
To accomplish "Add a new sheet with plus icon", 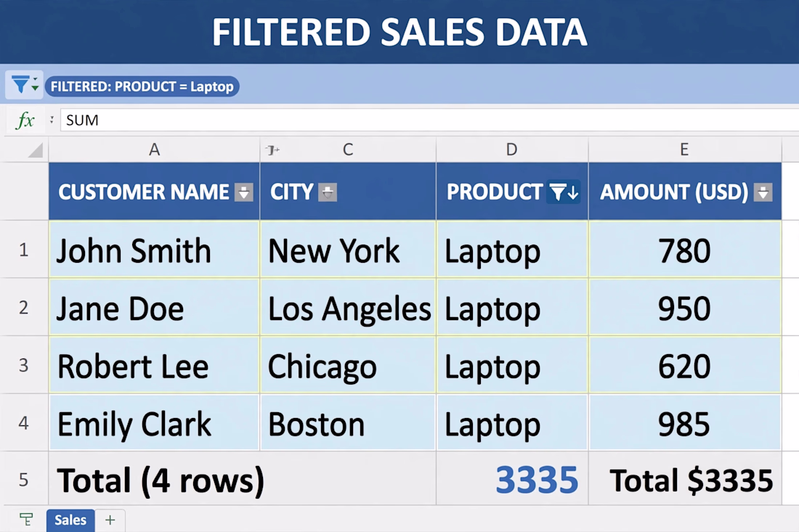I will [110, 520].
